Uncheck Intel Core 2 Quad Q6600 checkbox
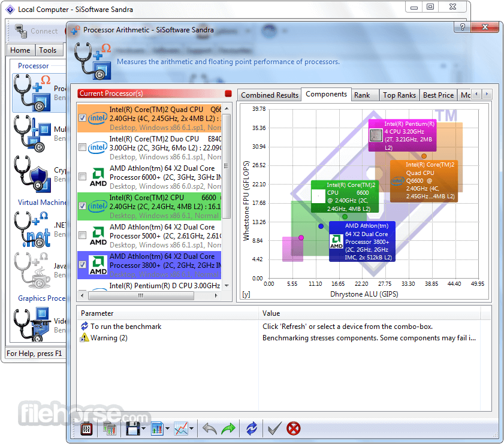The image size is (504, 444). click(x=82, y=118)
